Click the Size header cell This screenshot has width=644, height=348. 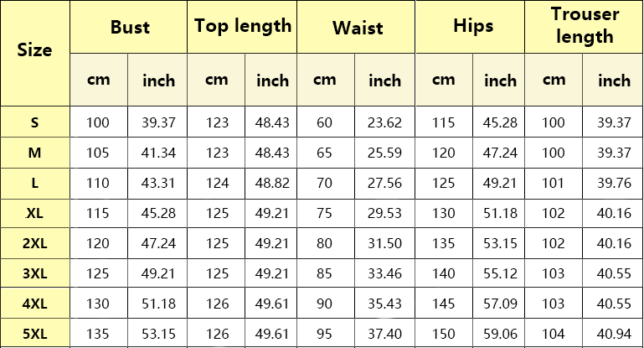point(35,53)
